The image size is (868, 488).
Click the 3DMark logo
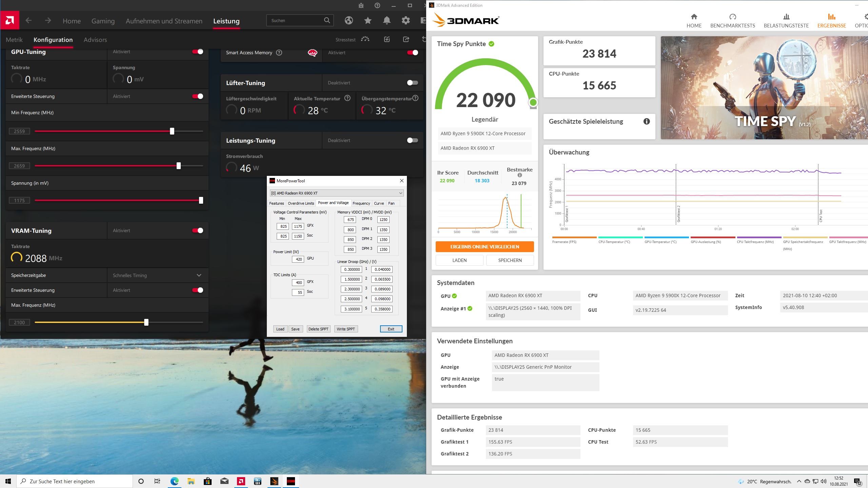point(466,20)
